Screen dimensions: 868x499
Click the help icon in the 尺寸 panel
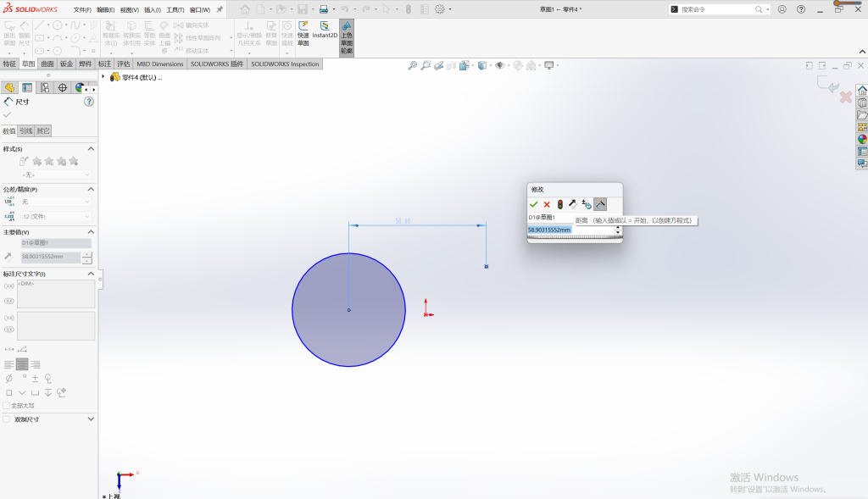pyautogui.click(x=89, y=102)
